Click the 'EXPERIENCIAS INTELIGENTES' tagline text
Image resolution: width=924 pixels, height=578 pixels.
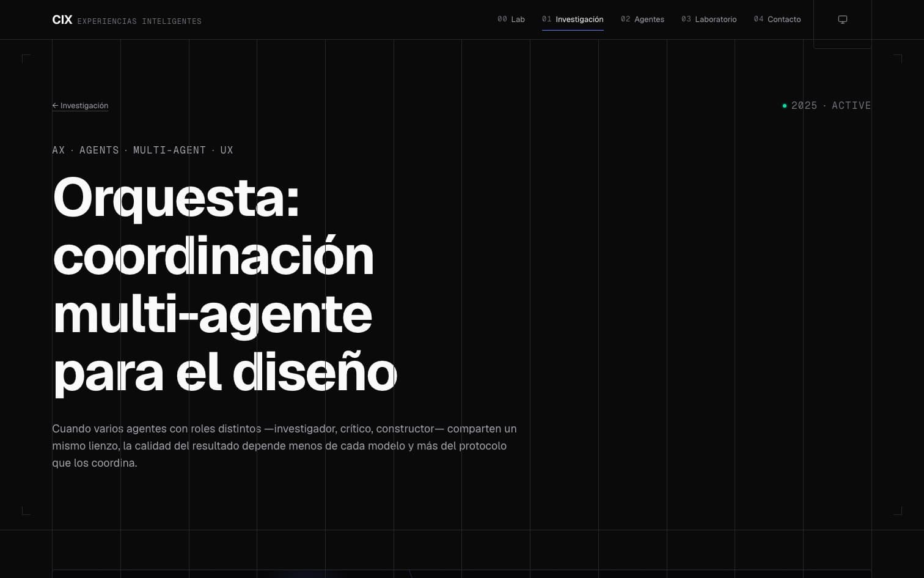(139, 21)
